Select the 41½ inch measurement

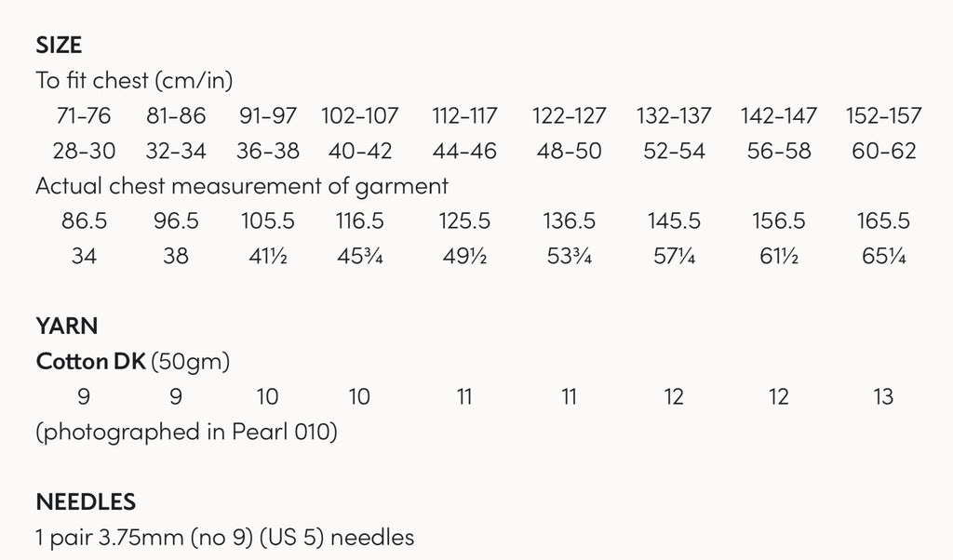[267, 257]
